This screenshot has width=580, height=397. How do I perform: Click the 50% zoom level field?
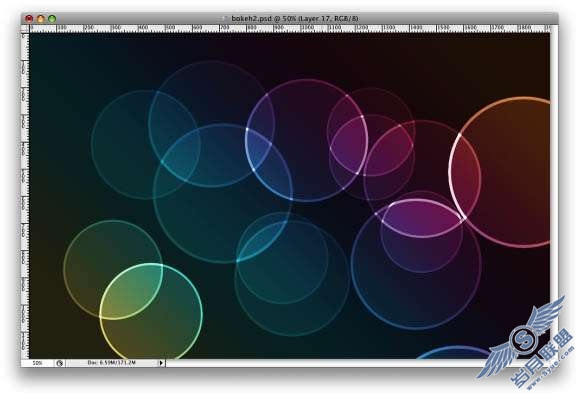pos(37,363)
